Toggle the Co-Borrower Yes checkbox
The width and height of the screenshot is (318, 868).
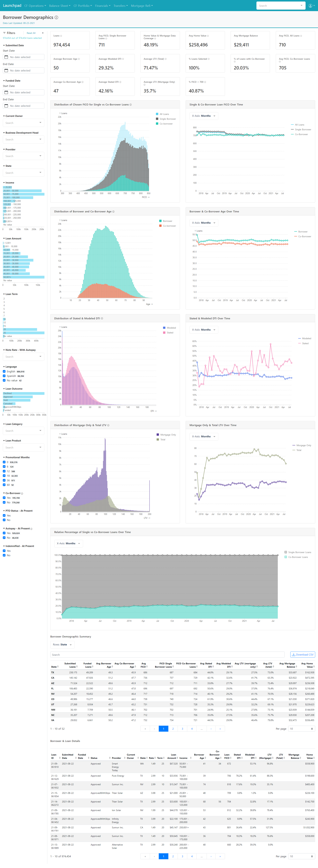point(4,498)
